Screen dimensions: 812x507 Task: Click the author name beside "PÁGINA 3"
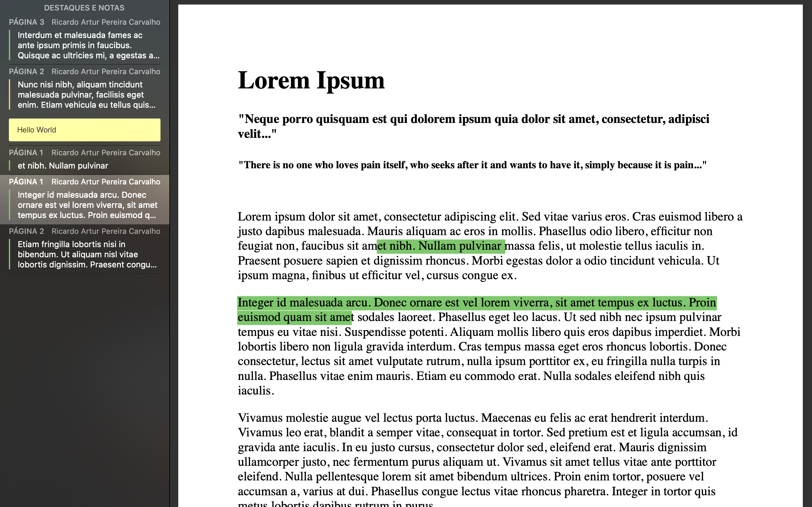106,22
